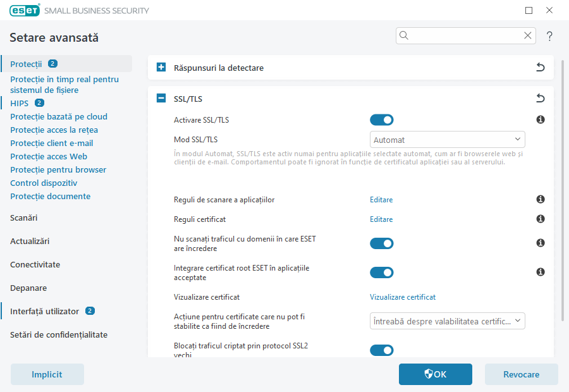The image size is (569, 392).
Task: Open the Mod SSL/TLS dropdown
Action: [447, 139]
